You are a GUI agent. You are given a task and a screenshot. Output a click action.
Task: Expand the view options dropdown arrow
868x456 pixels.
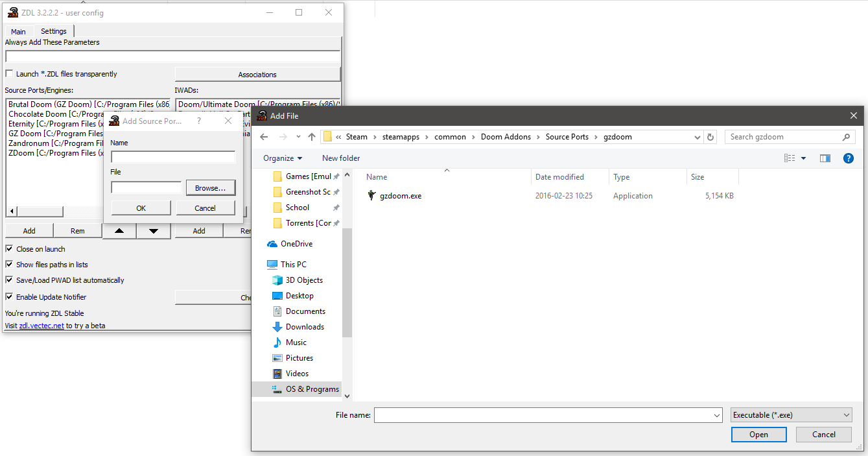804,158
